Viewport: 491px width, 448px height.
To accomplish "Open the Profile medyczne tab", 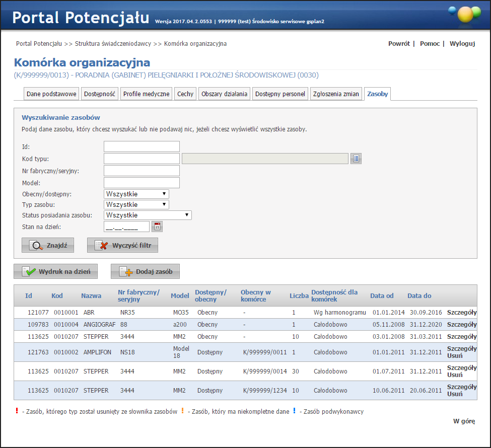I will 146,94.
